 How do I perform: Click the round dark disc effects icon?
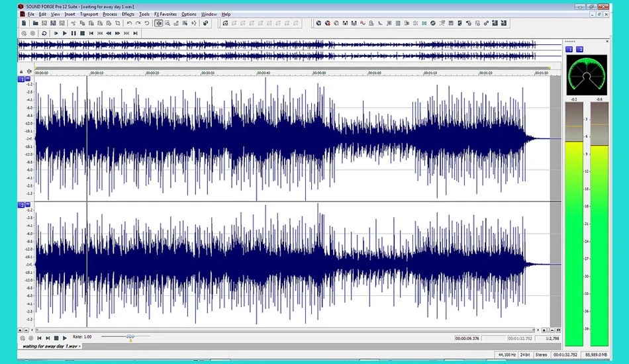(433, 23)
